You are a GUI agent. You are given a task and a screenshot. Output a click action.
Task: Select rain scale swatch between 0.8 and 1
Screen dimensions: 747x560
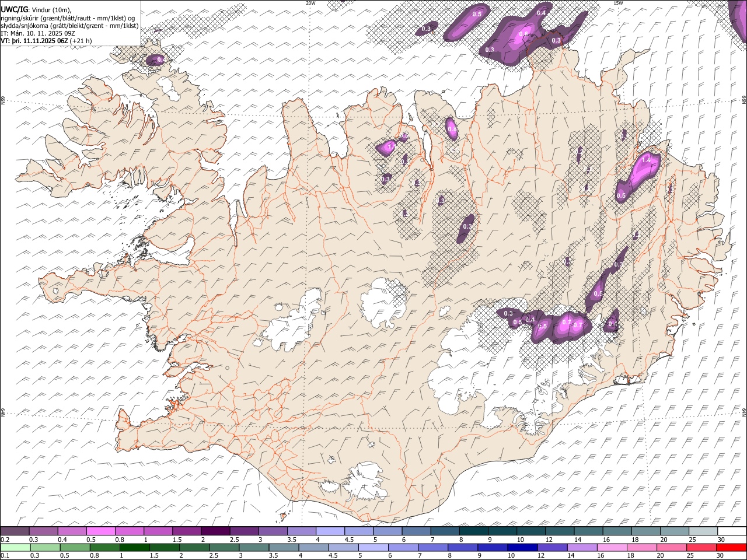click(104, 547)
